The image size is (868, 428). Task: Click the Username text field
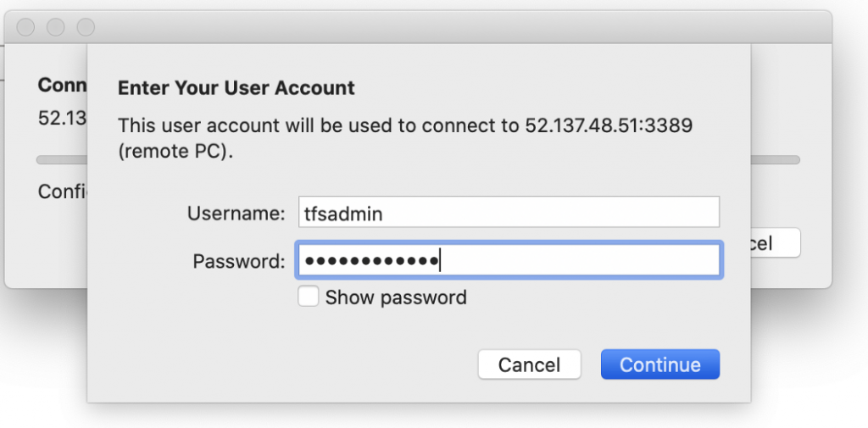click(508, 213)
